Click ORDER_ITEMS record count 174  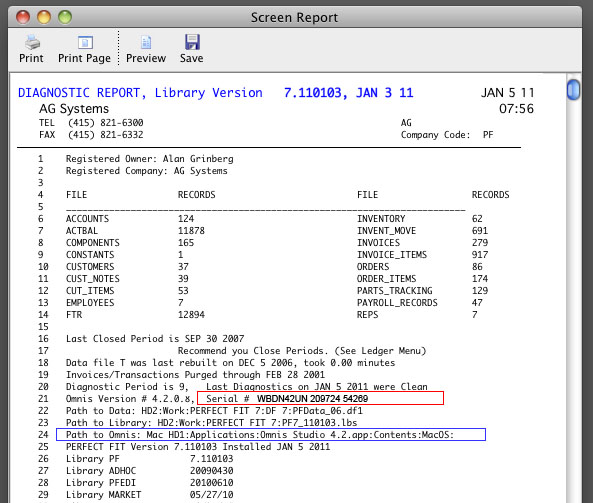480,279
